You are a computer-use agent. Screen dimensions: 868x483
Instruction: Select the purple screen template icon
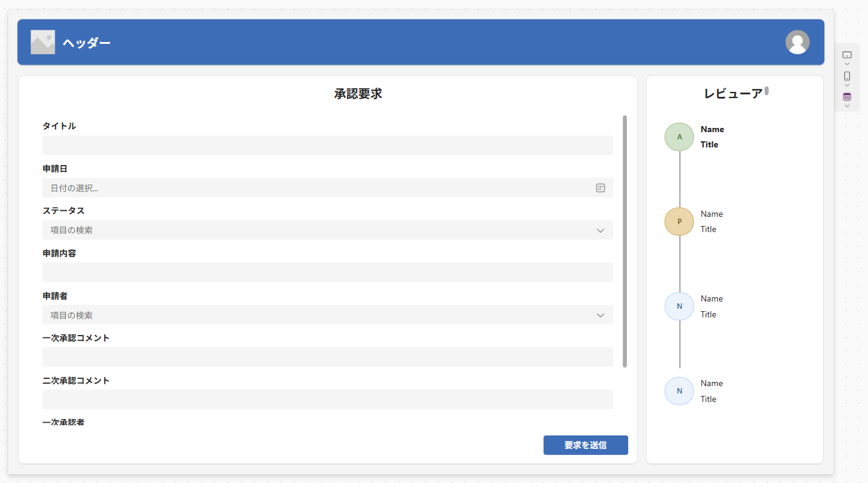pos(847,97)
